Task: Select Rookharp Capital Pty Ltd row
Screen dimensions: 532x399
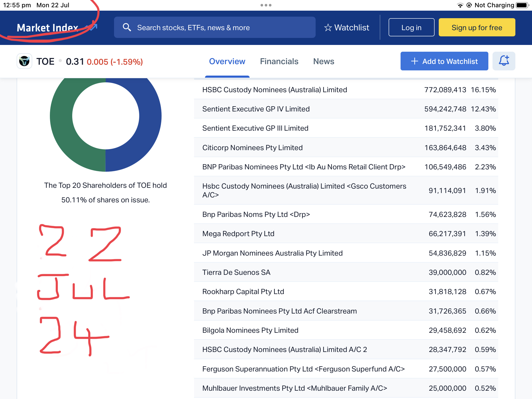Action: 346,291
